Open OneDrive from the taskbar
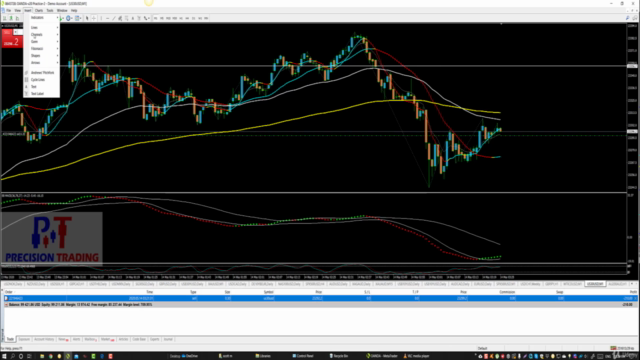This screenshot has width=640, height=360. (x=190, y=356)
